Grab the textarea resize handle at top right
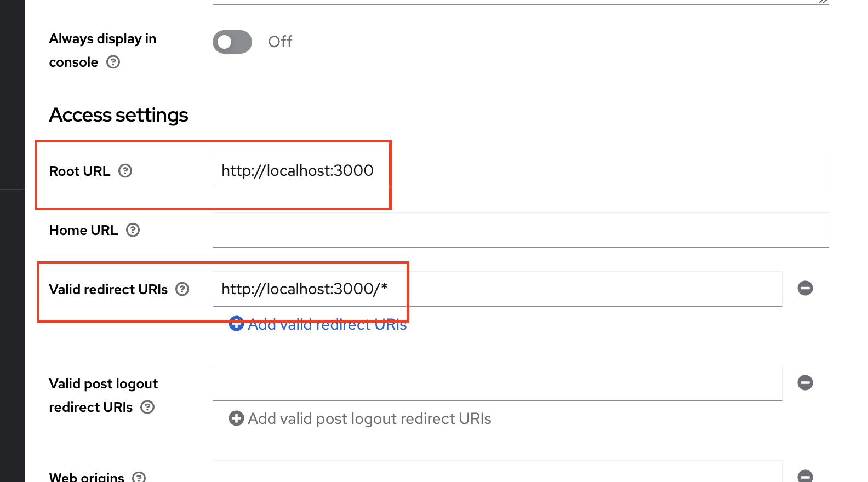868x482 pixels. tap(823, 2)
